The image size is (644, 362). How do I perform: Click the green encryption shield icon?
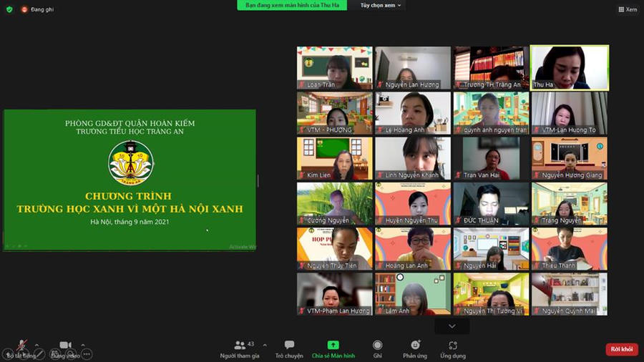coord(9,9)
